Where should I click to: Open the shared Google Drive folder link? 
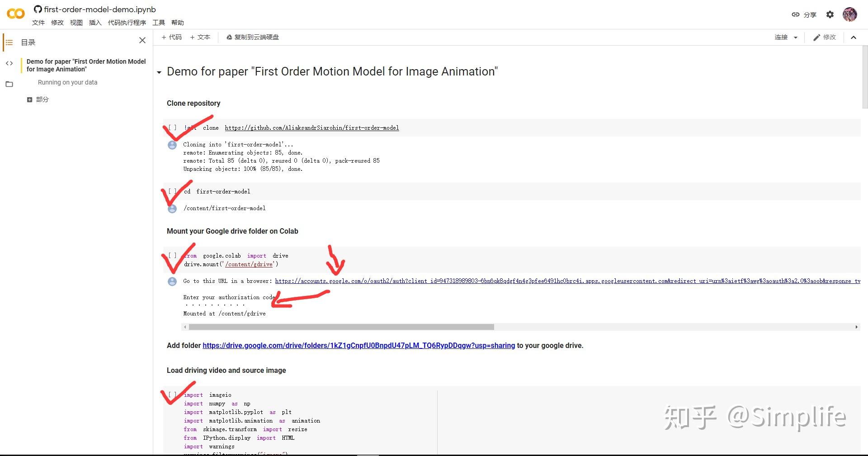pyautogui.click(x=359, y=345)
